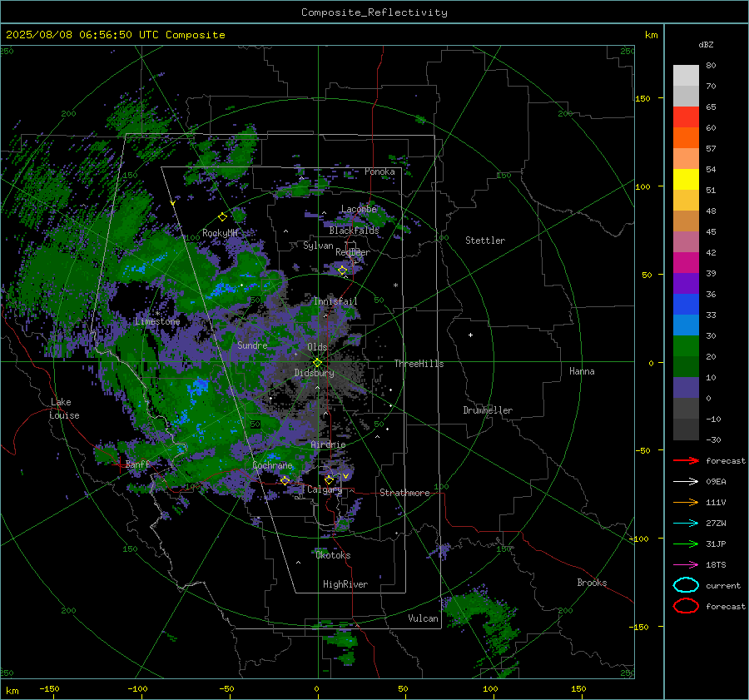The width and height of the screenshot is (749, 700).
Task: Click the Sylvan map label
Action: [318, 246]
